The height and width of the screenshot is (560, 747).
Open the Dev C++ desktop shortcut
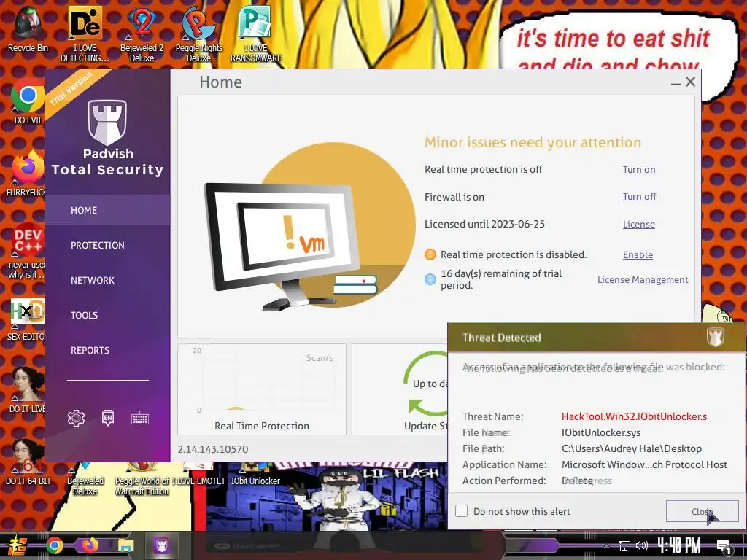coord(28,251)
